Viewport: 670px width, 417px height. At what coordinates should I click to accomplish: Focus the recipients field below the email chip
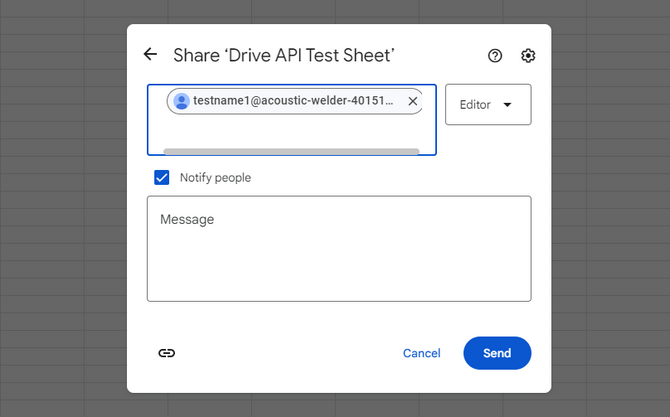click(291, 132)
